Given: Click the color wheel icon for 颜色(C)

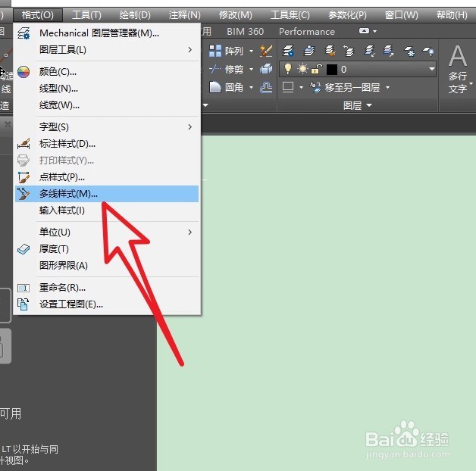Looking at the screenshot, I should click(x=23, y=72).
